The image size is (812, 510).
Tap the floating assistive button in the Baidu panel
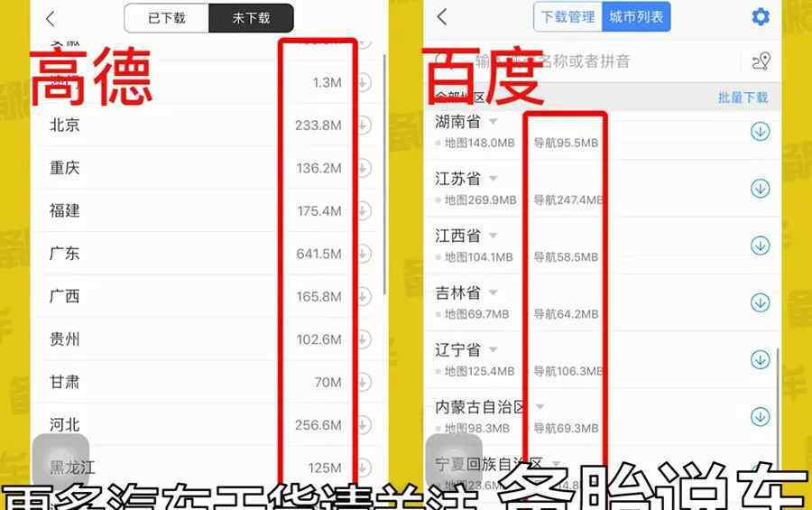454,461
